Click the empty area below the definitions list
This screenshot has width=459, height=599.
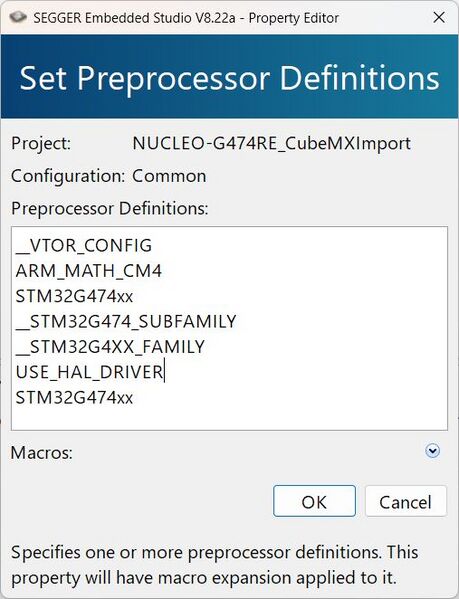(229, 418)
